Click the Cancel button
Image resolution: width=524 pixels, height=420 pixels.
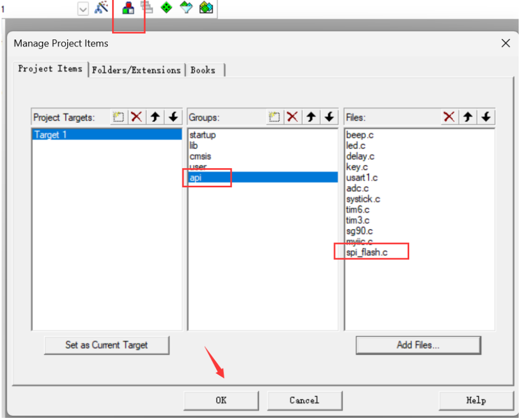pyautogui.click(x=305, y=400)
